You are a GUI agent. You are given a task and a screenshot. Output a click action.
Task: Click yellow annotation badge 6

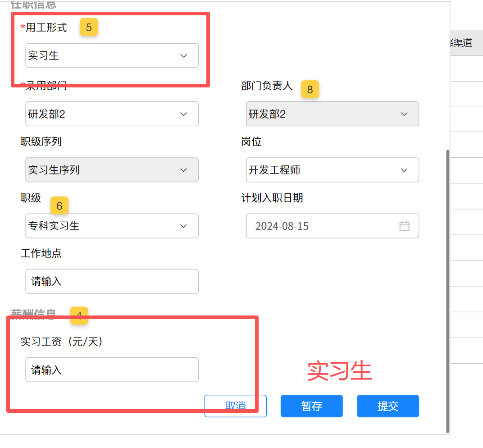(59, 206)
